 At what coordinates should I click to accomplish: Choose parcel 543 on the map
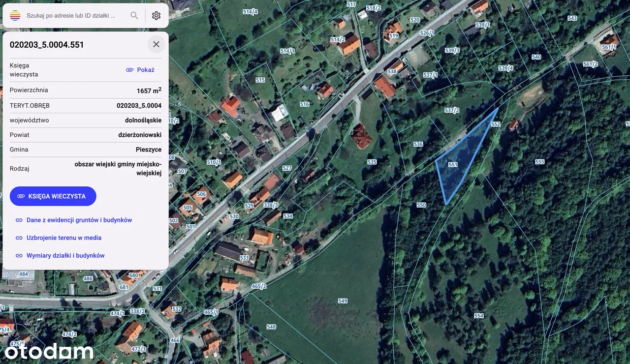pyautogui.click(x=572, y=18)
